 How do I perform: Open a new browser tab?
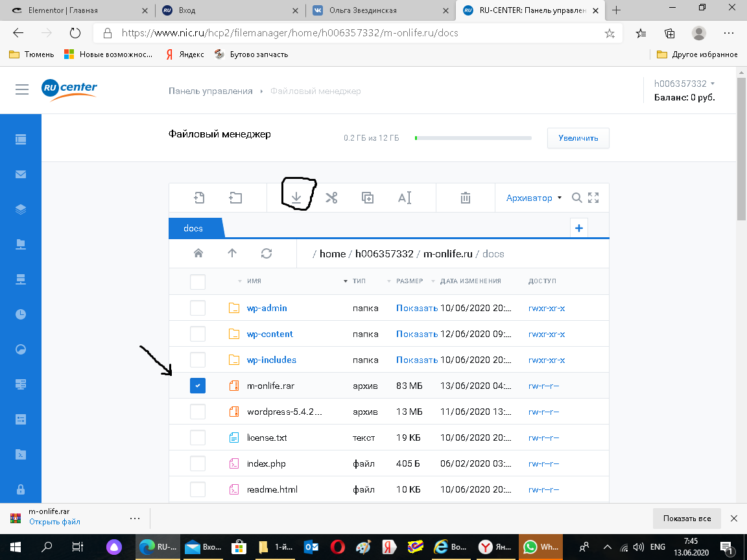tap(617, 10)
